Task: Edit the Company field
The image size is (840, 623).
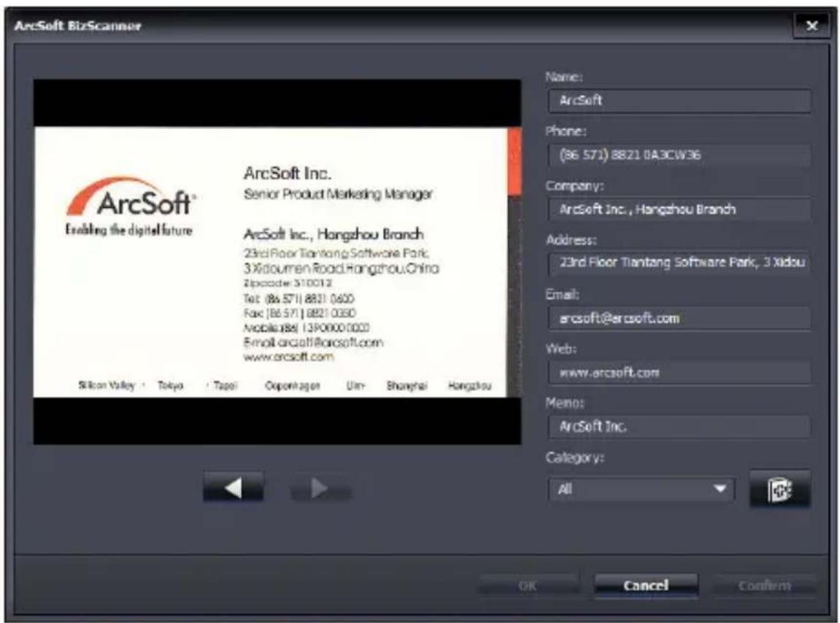Action: click(x=679, y=209)
